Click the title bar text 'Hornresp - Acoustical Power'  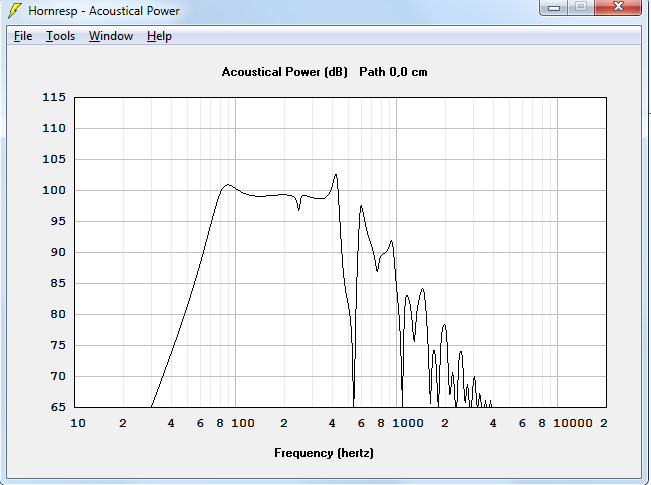coord(104,11)
